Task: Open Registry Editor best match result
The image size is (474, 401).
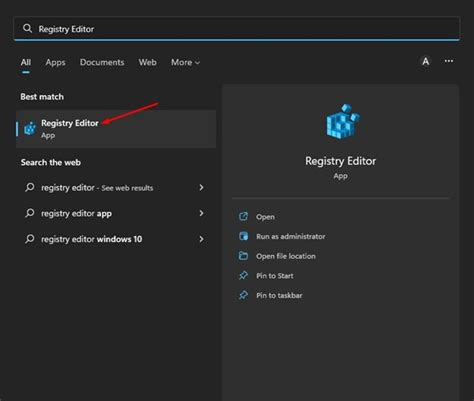Action: [116, 129]
